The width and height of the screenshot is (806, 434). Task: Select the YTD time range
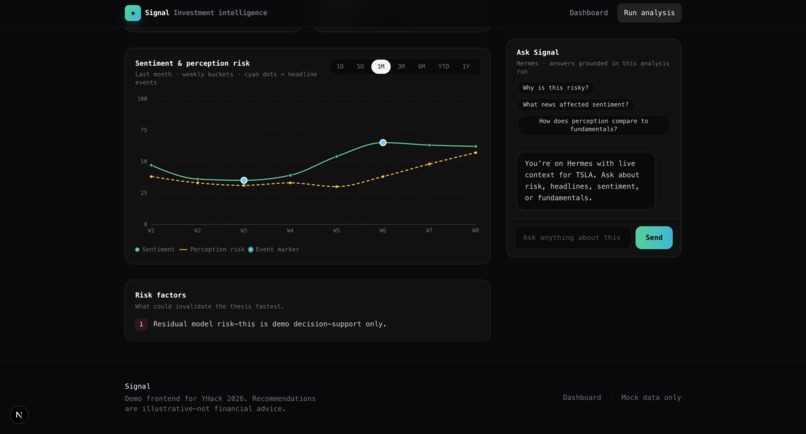444,67
